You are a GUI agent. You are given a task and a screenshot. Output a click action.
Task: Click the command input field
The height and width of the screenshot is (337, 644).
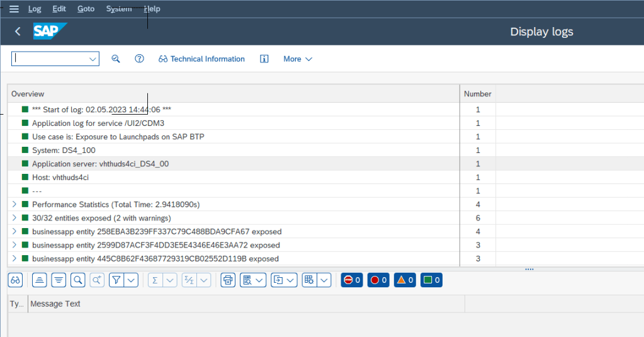[x=50, y=59]
